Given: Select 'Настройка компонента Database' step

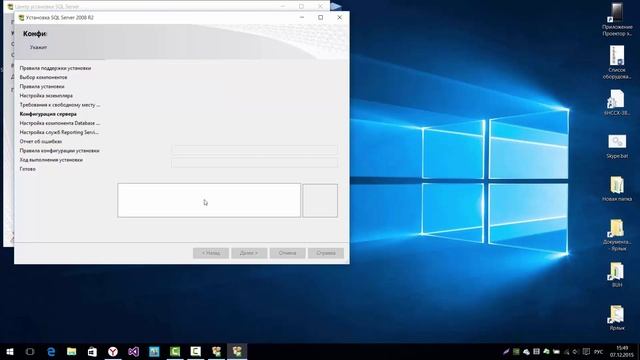Looking at the screenshot, I should point(60,123).
